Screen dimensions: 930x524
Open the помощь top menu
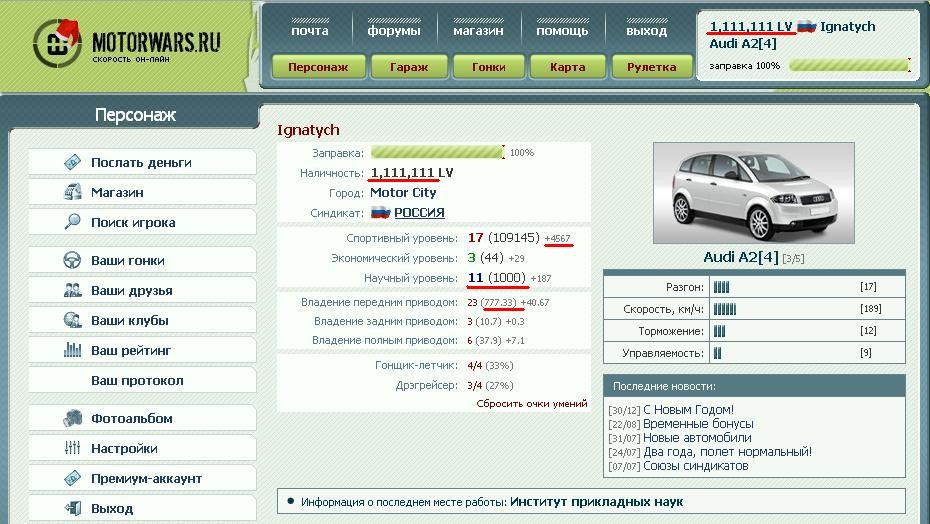[562, 30]
